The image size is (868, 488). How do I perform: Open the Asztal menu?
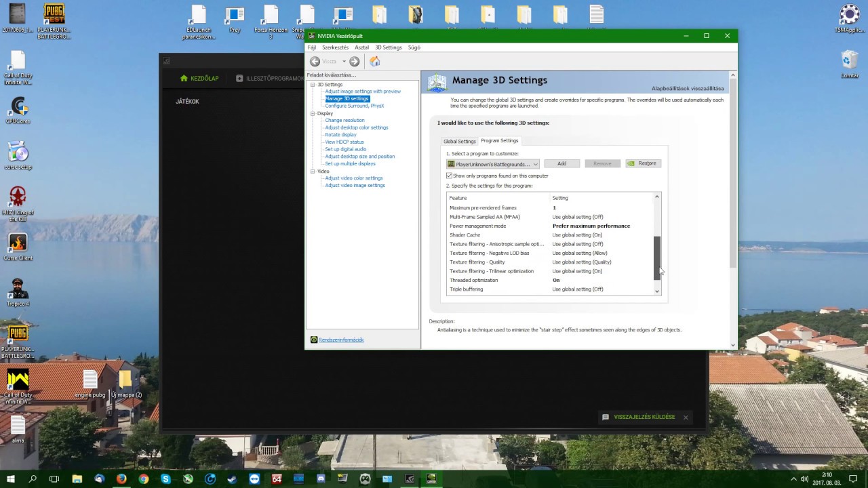pos(361,47)
